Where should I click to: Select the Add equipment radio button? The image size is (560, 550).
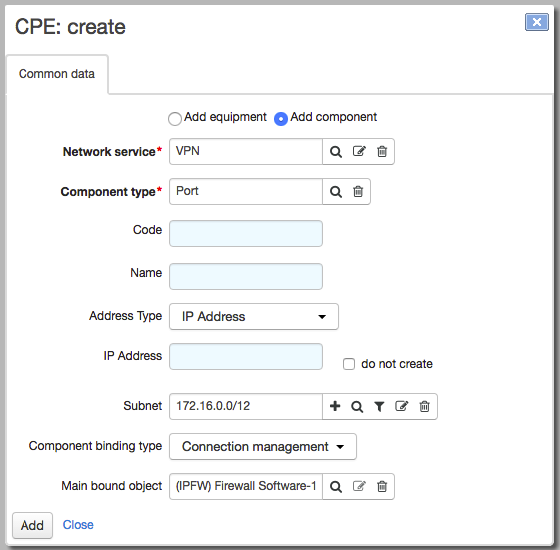click(175, 119)
